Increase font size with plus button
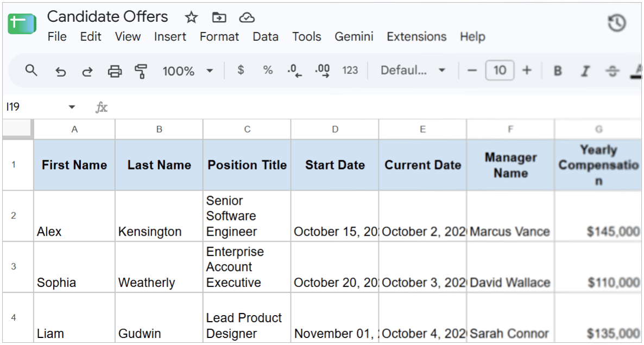 click(527, 71)
